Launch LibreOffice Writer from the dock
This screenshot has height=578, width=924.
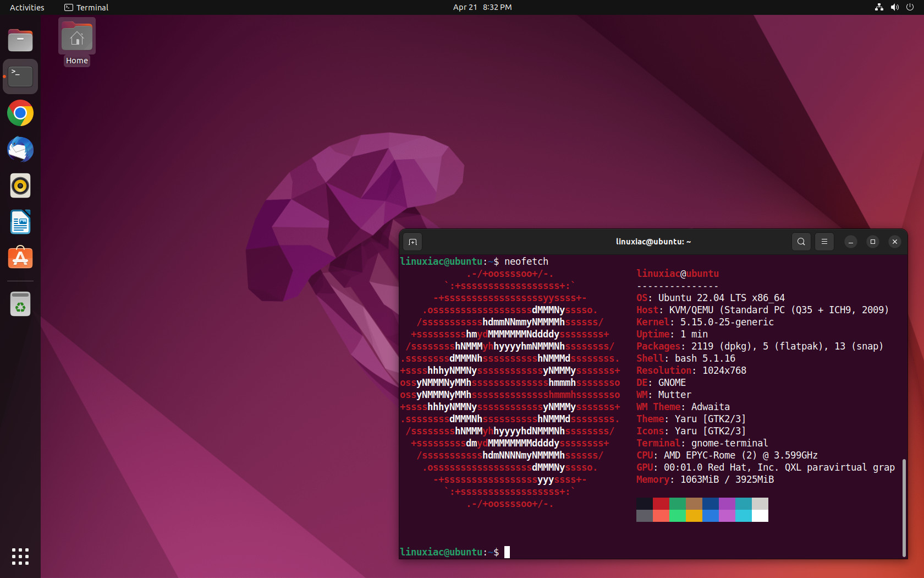click(x=20, y=222)
